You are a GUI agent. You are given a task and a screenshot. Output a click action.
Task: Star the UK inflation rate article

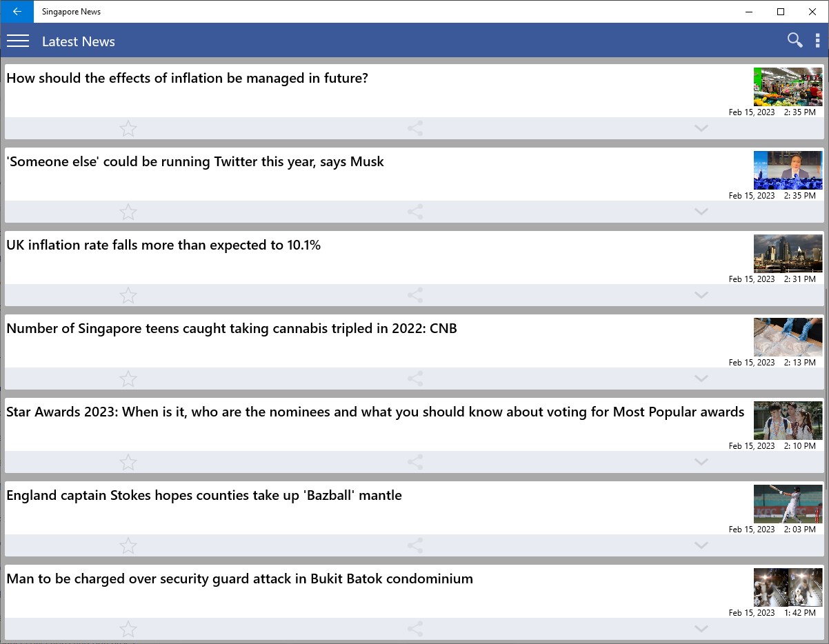[128, 295]
